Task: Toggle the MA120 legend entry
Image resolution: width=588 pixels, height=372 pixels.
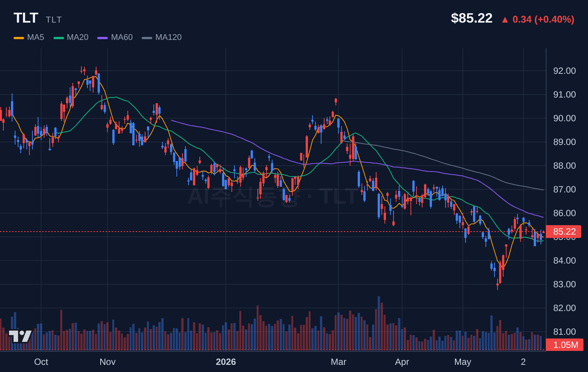Action: point(162,37)
